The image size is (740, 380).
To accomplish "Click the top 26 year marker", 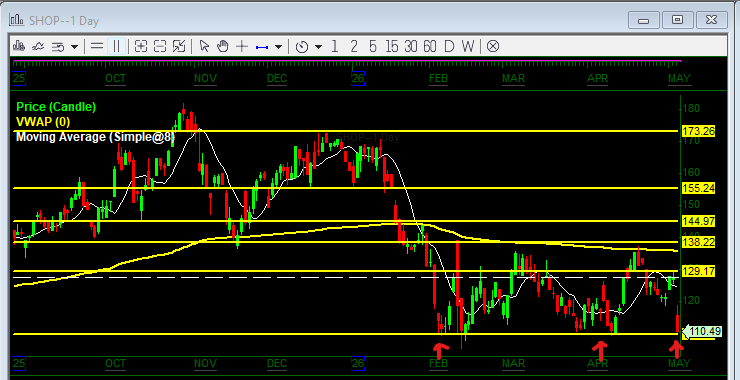I will (358, 78).
